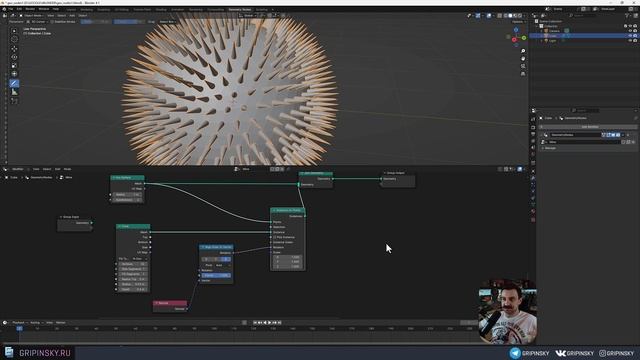Image resolution: width=640 pixels, height=360 pixels.
Task: Click the Cone Depth value field
Action: click(x=133, y=289)
